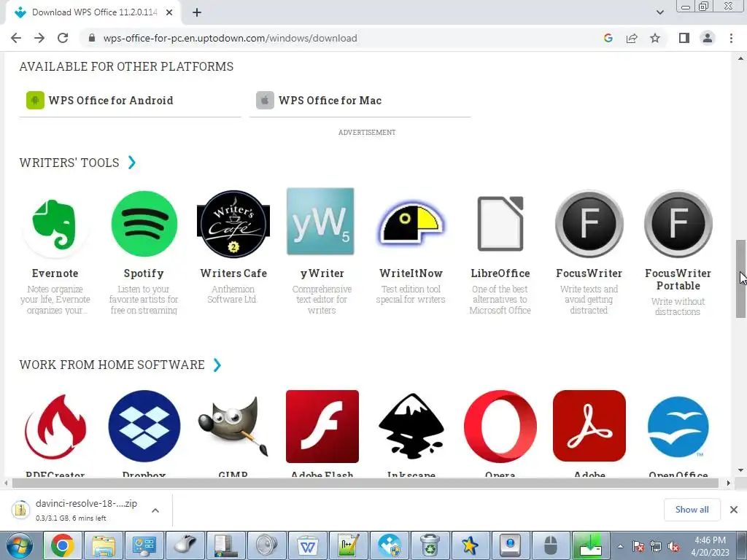Go forward to the next page
747x560 pixels.
point(39,38)
